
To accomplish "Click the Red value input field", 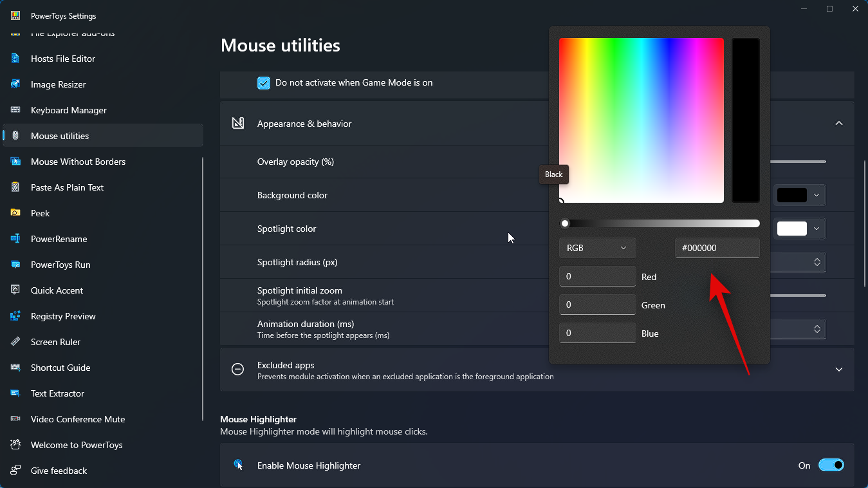I will coord(598,276).
